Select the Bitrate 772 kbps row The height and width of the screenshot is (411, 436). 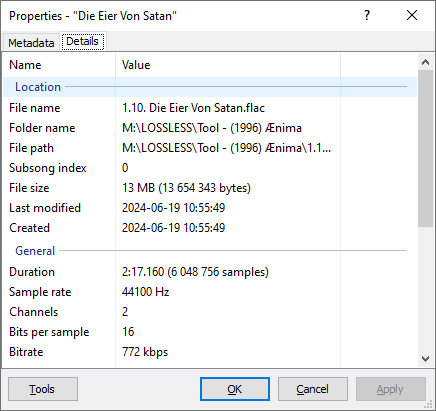click(x=210, y=352)
